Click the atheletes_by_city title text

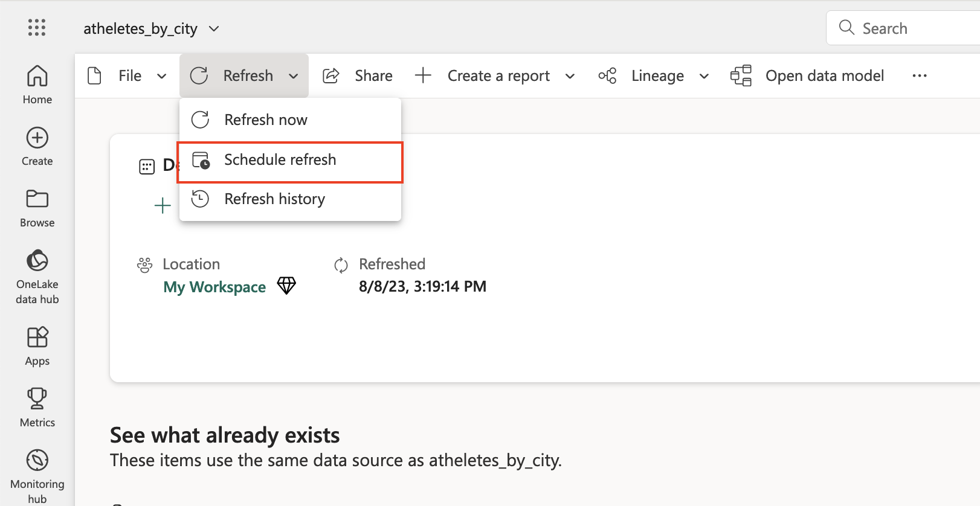coord(140,28)
